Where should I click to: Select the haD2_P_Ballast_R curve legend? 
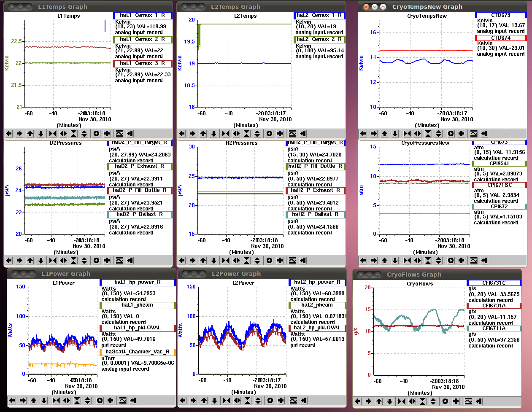point(140,214)
